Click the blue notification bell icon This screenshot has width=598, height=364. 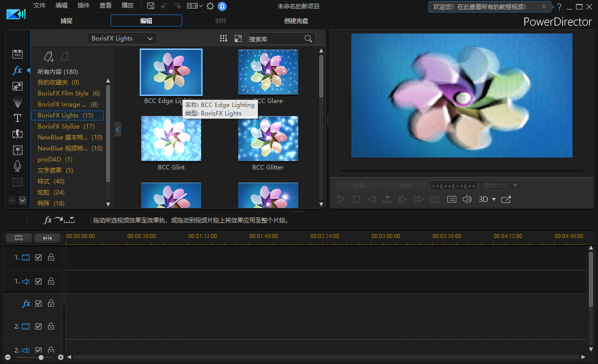click(222, 6)
